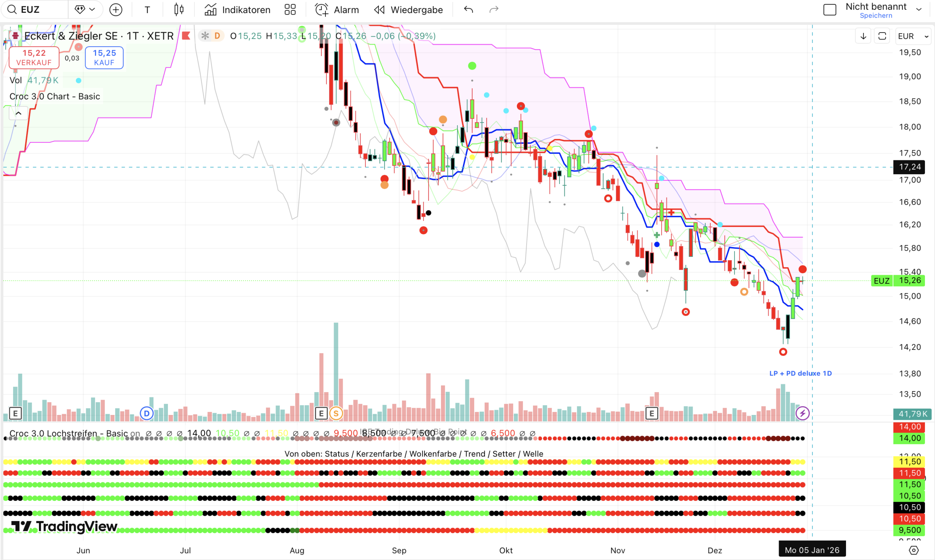The width and height of the screenshot is (935, 560).
Task: Toggle the layout setup square checkbox
Action: [830, 9]
